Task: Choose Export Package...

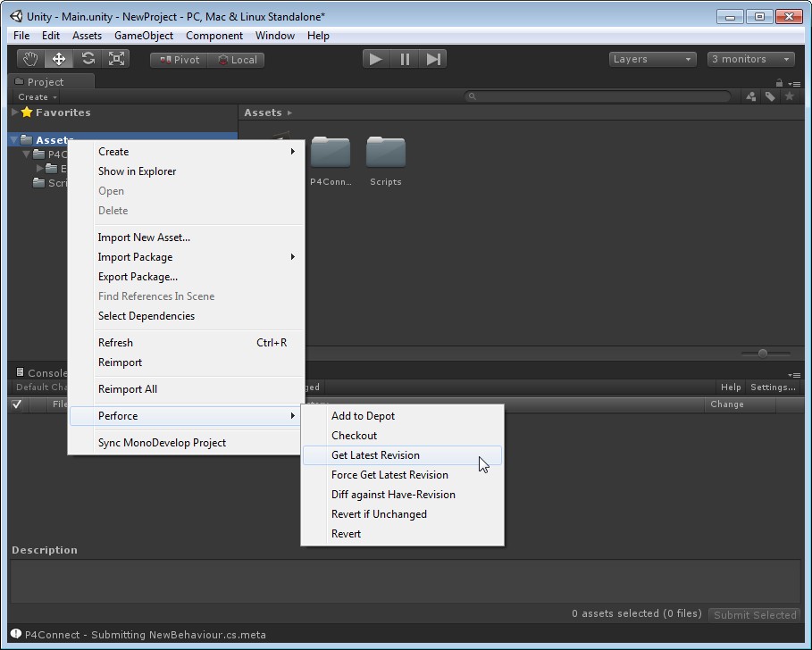Action: click(186, 277)
